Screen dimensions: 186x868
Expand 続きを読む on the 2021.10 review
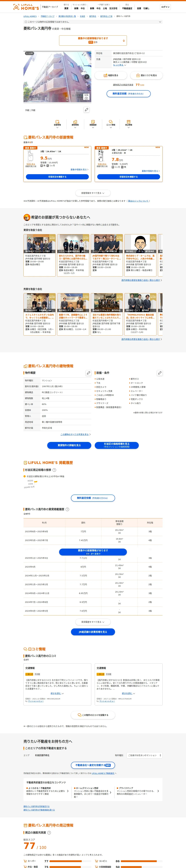tap(57, 693)
